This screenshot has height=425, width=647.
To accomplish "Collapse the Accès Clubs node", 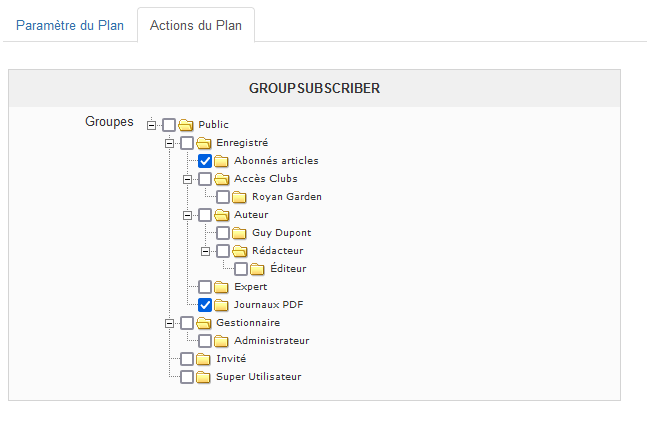I will pos(188,179).
